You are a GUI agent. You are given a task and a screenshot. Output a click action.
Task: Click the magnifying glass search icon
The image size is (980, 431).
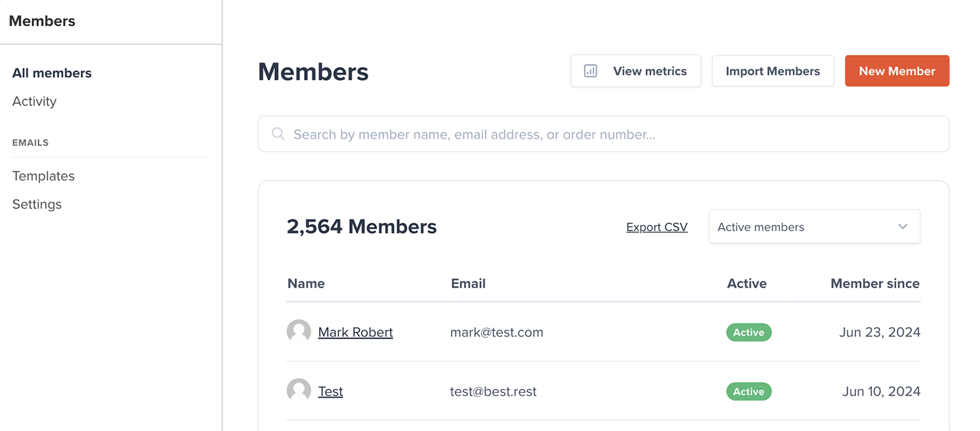point(278,134)
